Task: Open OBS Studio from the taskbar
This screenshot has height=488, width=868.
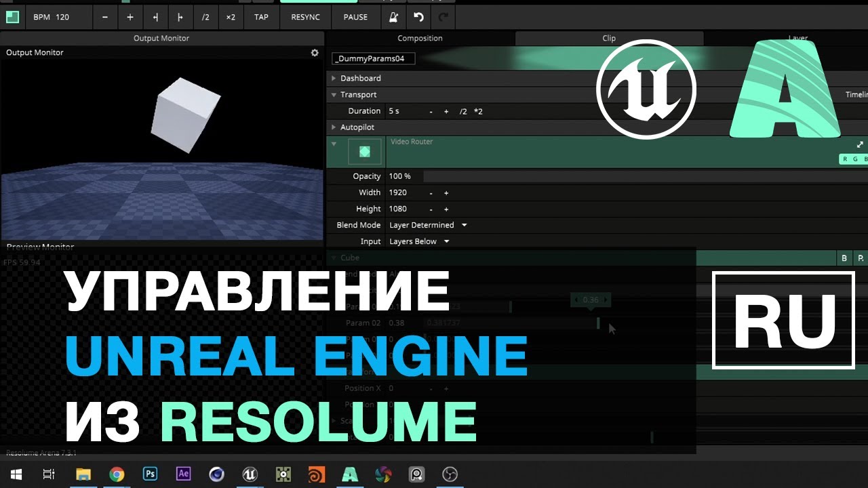Action: tap(450, 474)
